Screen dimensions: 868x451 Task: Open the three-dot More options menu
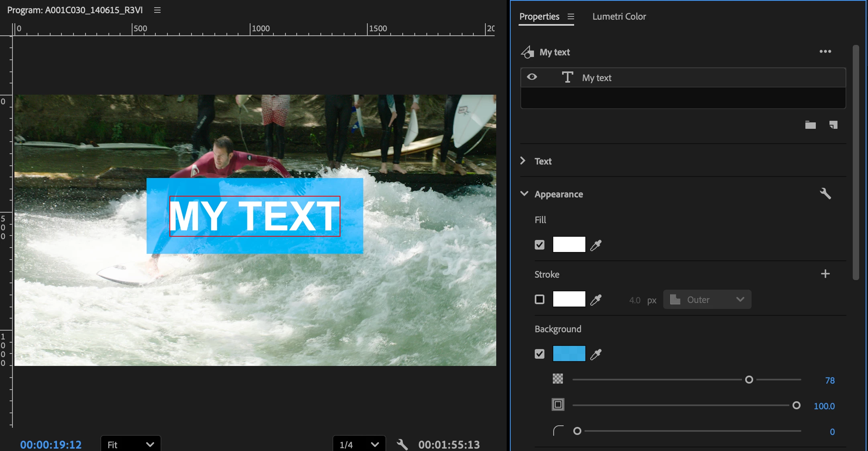(825, 51)
